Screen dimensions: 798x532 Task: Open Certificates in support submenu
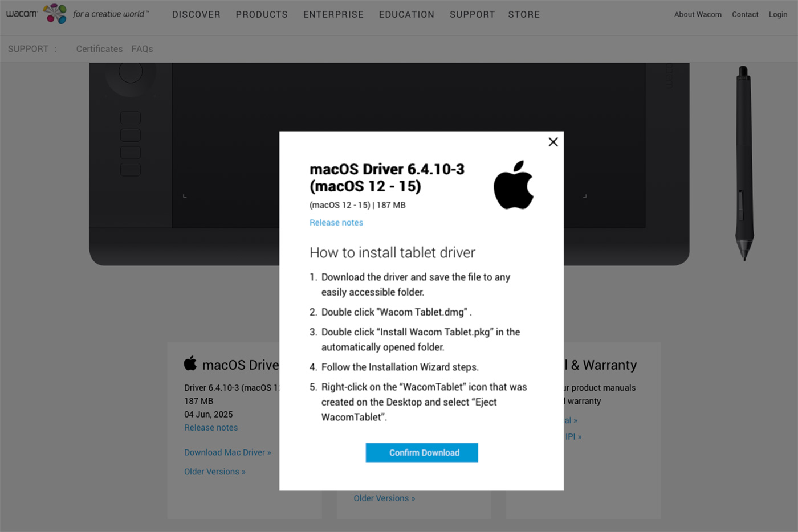pyautogui.click(x=99, y=49)
